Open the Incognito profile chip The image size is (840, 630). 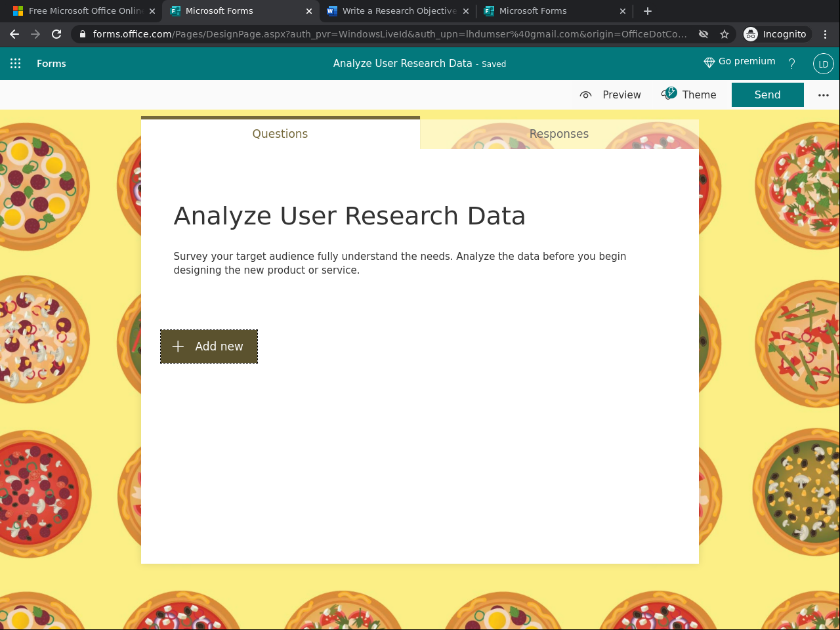coord(776,34)
